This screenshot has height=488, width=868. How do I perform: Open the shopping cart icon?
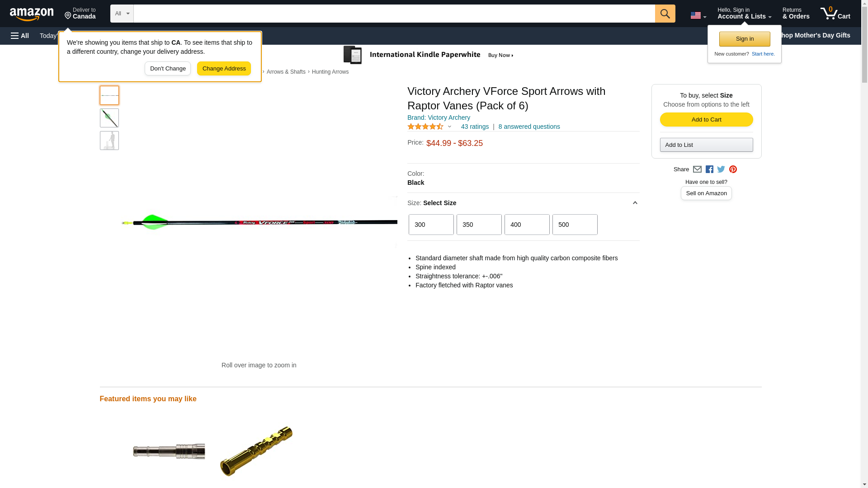(x=835, y=14)
